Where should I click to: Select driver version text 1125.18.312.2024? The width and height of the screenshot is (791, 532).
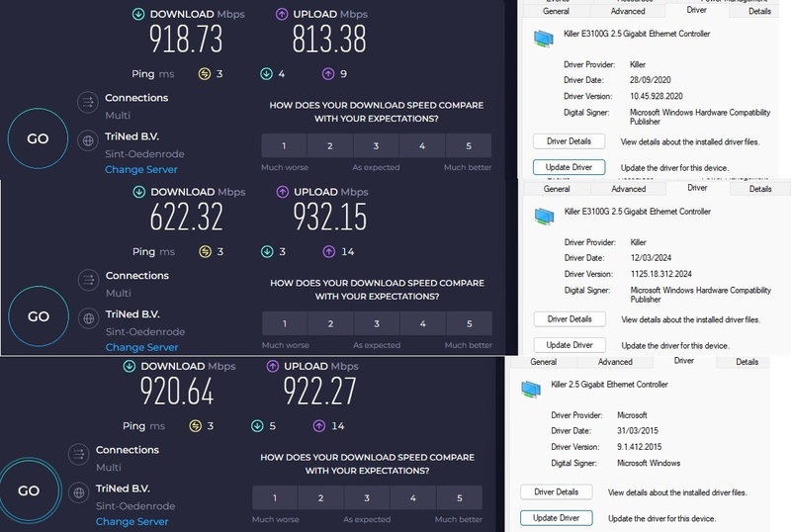pos(661,274)
